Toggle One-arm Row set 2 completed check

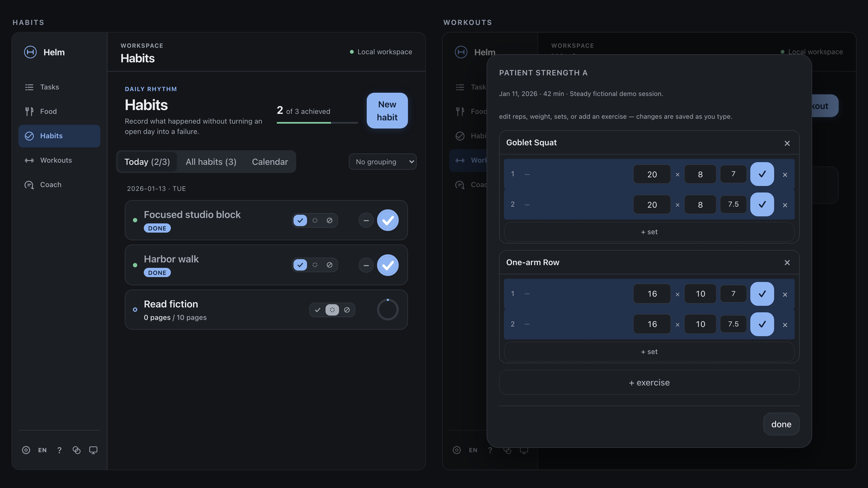tap(762, 324)
